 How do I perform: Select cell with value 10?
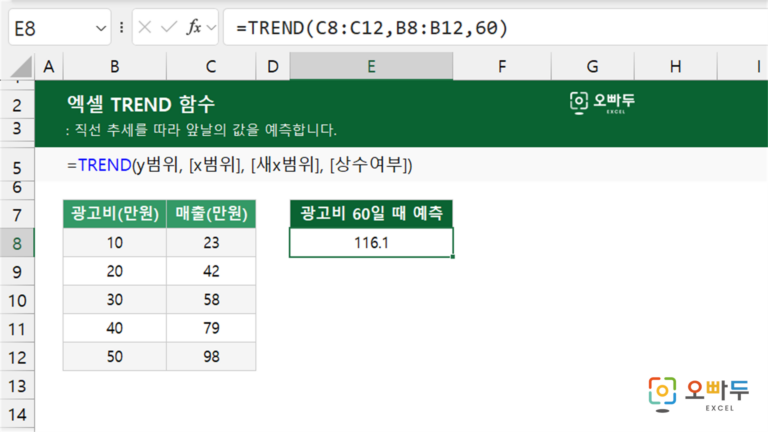point(115,242)
